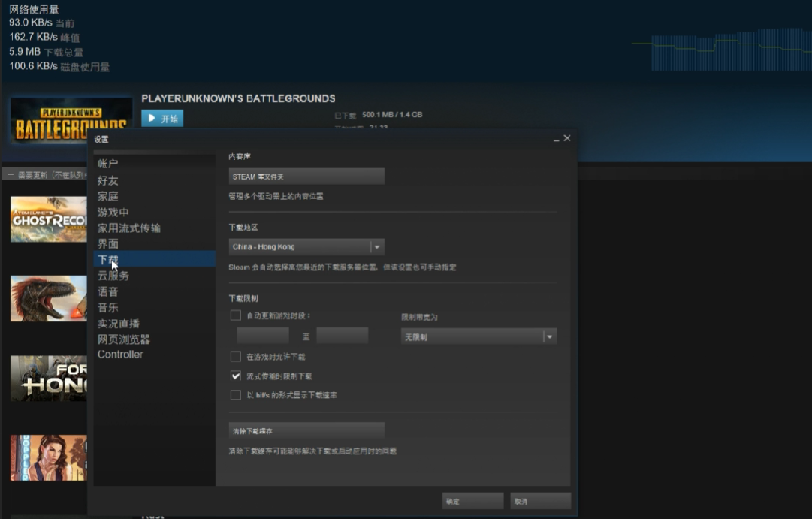Uncheck throttle downloads while streaming checkbox
Screen dimensions: 812x519
tap(236, 376)
